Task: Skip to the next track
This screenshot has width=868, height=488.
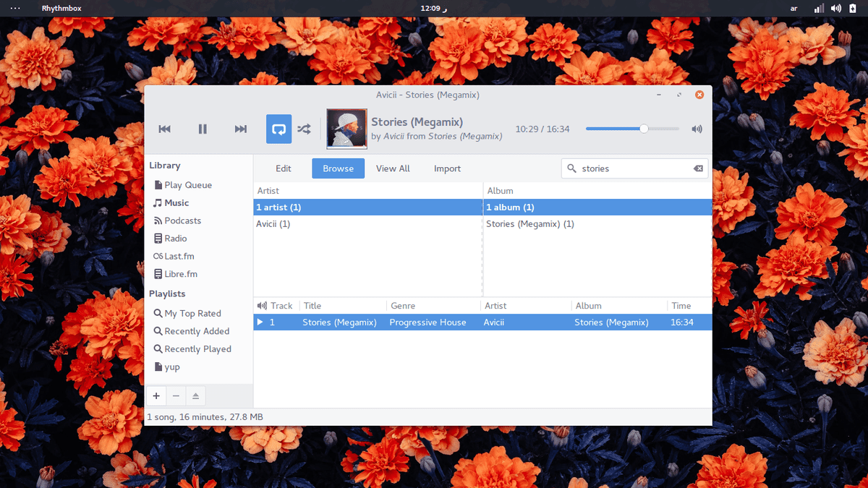Action: pos(241,129)
